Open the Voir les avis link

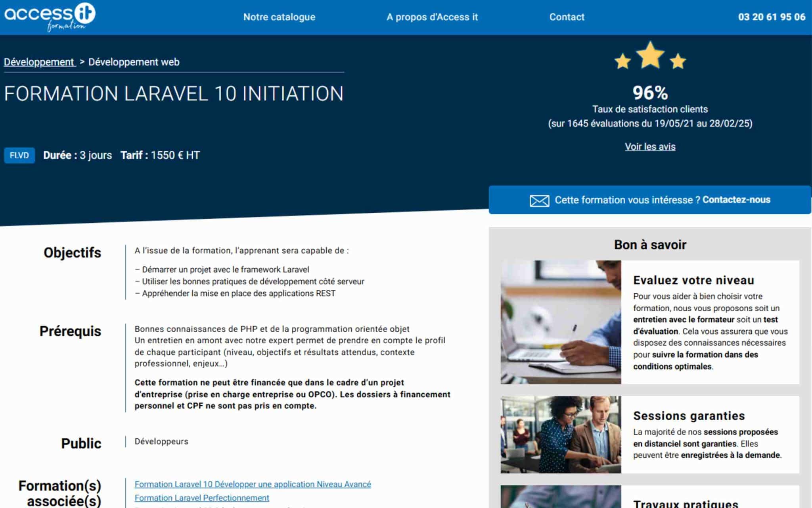point(650,146)
